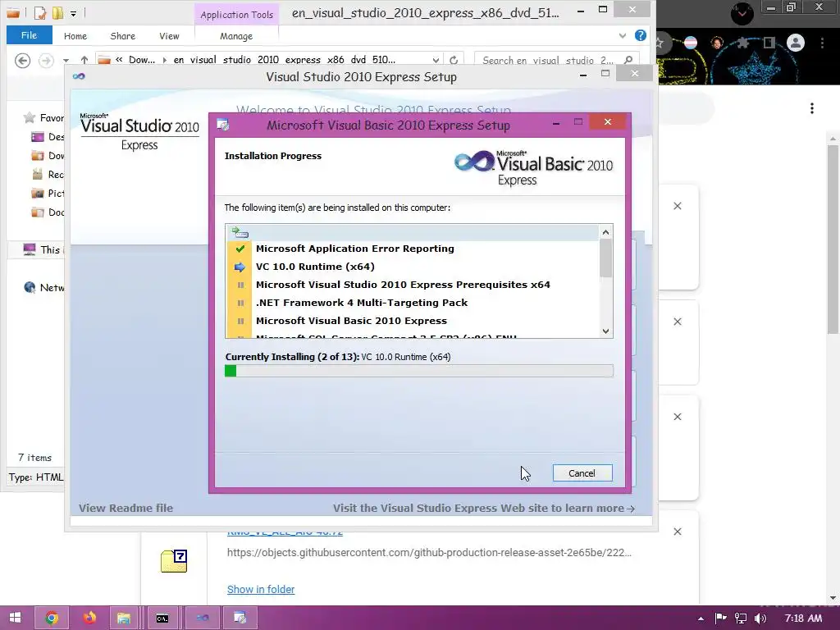Viewport: 840px width, 630px height.
Task: Click the installation progress bar
Action: [419, 371]
